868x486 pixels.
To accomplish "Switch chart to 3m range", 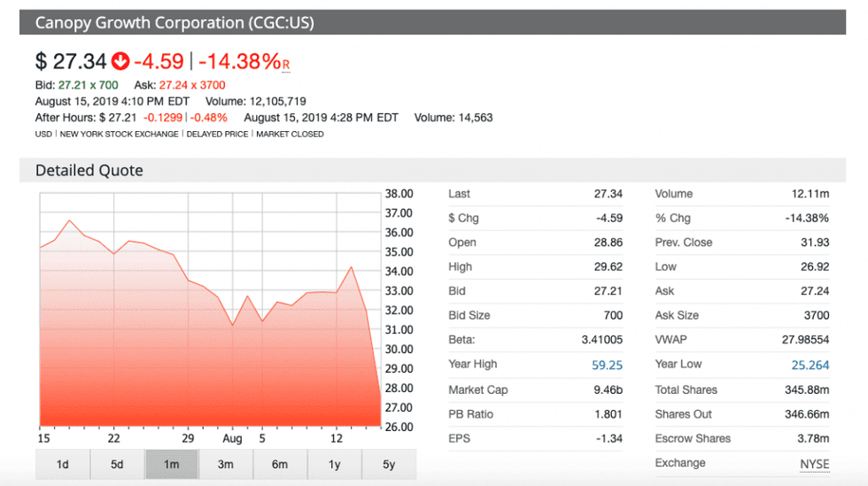I will coord(226,464).
